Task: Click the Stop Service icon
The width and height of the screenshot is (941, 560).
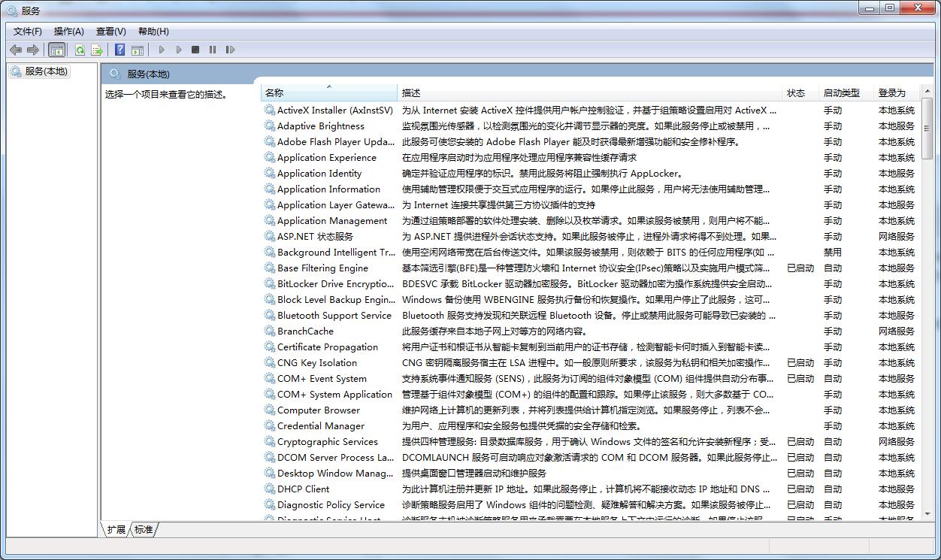Action: click(x=195, y=50)
